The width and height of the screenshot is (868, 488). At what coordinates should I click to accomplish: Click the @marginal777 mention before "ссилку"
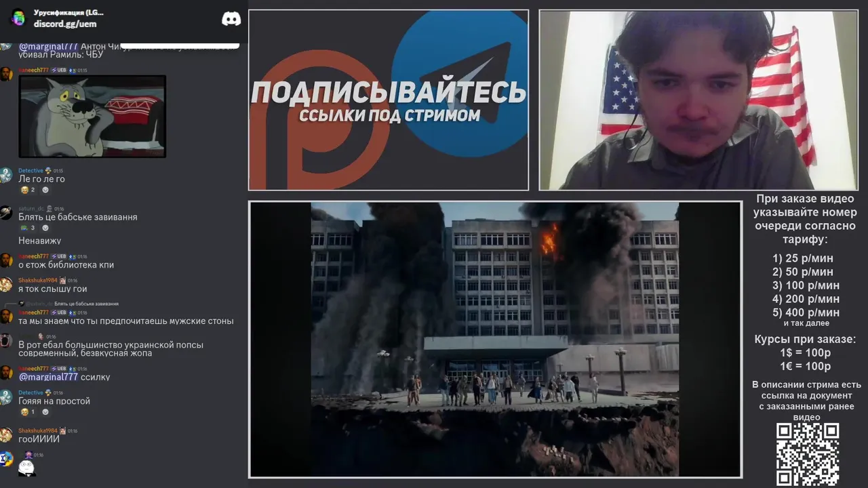click(x=48, y=377)
